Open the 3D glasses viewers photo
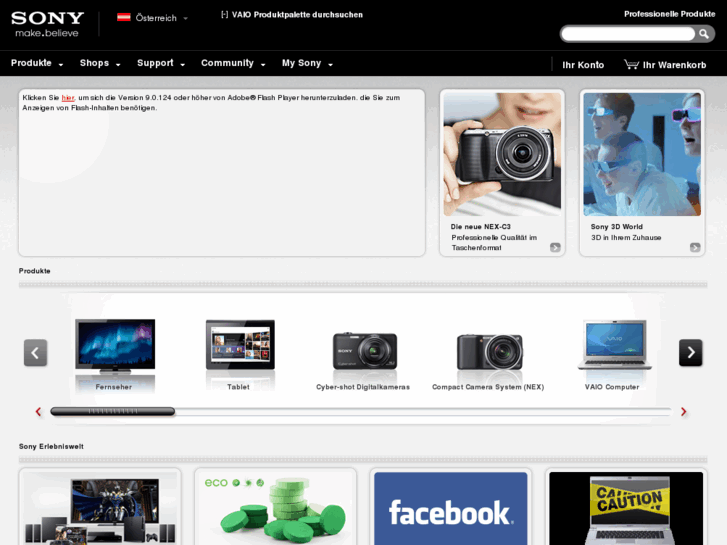Screen dimensions: 727x545 coord(642,154)
